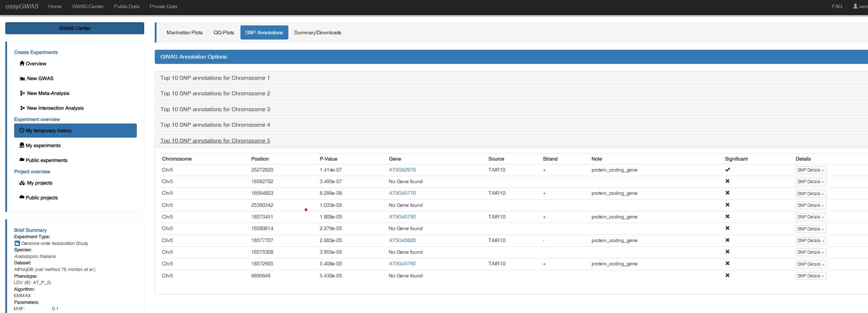Click the My projects icon
This screenshot has height=313, width=868.
[x=22, y=183]
